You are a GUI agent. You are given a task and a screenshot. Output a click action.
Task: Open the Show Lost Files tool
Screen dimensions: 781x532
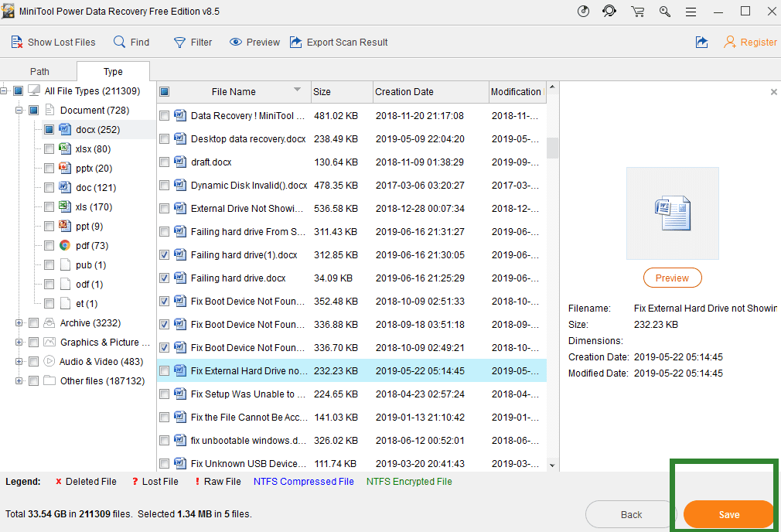(53, 42)
